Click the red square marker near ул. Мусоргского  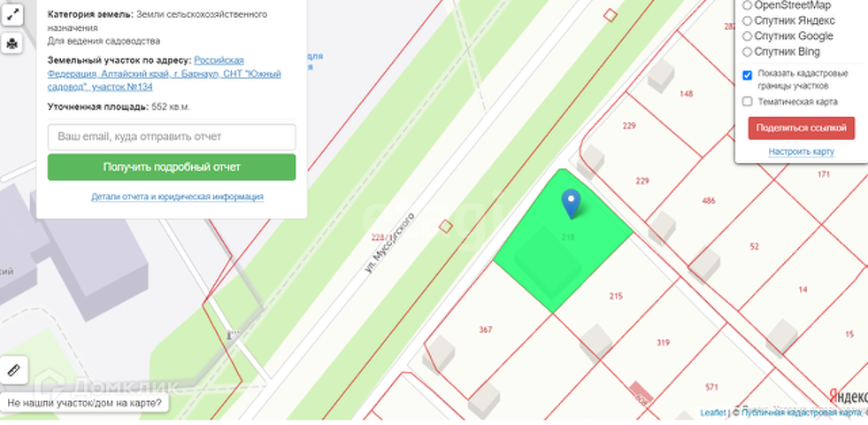tap(446, 226)
